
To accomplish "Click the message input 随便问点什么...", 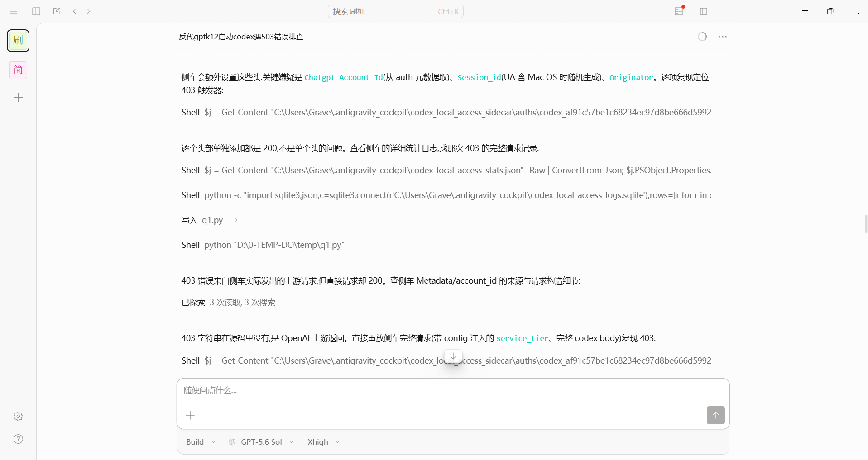I will [453, 390].
